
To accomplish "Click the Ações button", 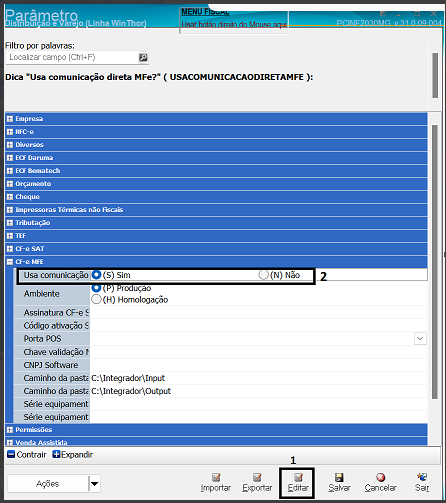I will (x=48, y=483).
